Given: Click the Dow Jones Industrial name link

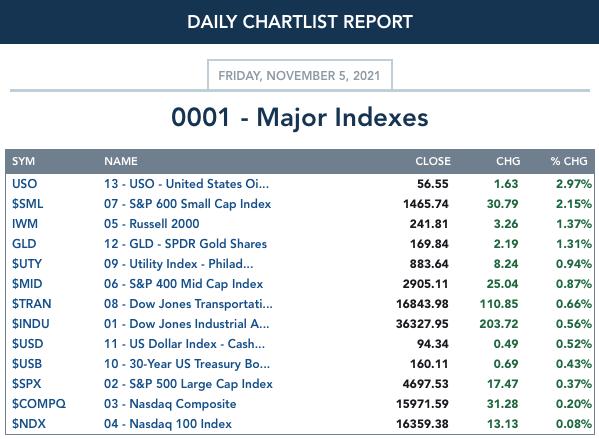Looking at the screenshot, I should tap(186, 324).
